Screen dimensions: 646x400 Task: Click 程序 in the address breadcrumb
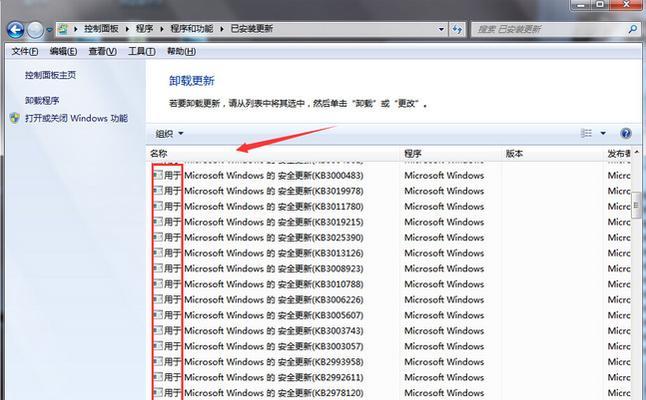(x=145, y=29)
